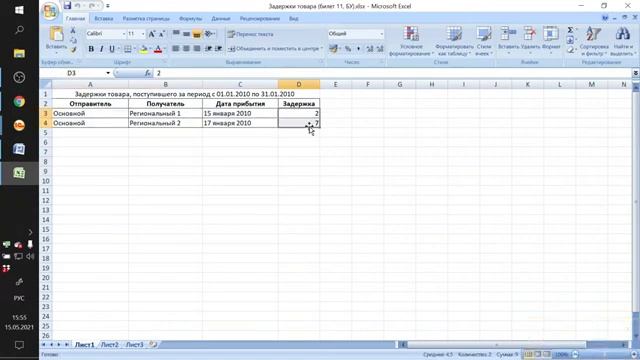Align text to the right

click(x=197, y=49)
